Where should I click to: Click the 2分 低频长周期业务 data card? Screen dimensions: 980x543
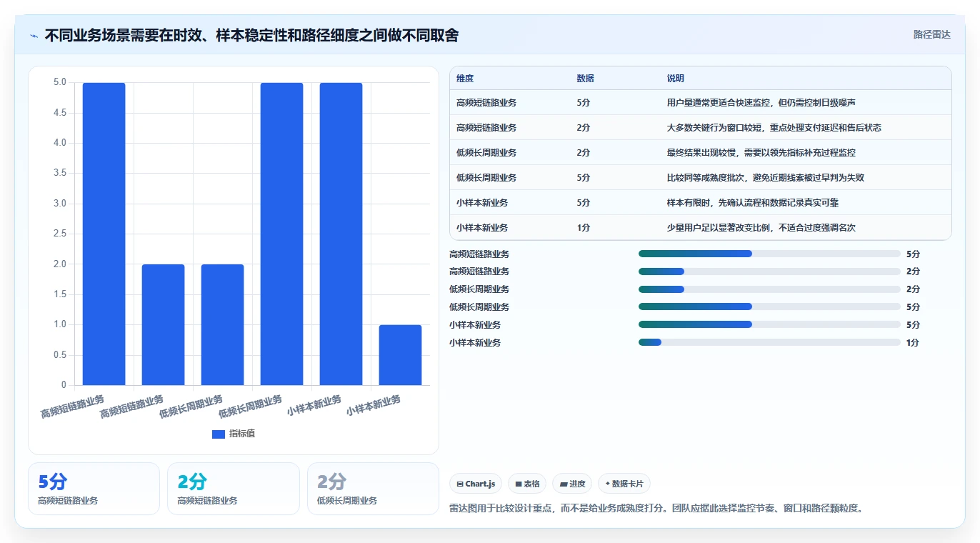(x=373, y=489)
